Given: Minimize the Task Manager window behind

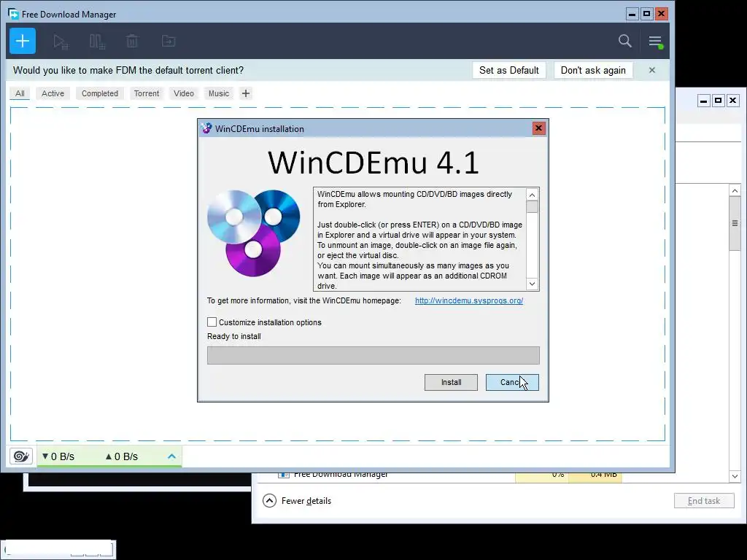Looking at the screenshot, I should [x=704, y=100].
